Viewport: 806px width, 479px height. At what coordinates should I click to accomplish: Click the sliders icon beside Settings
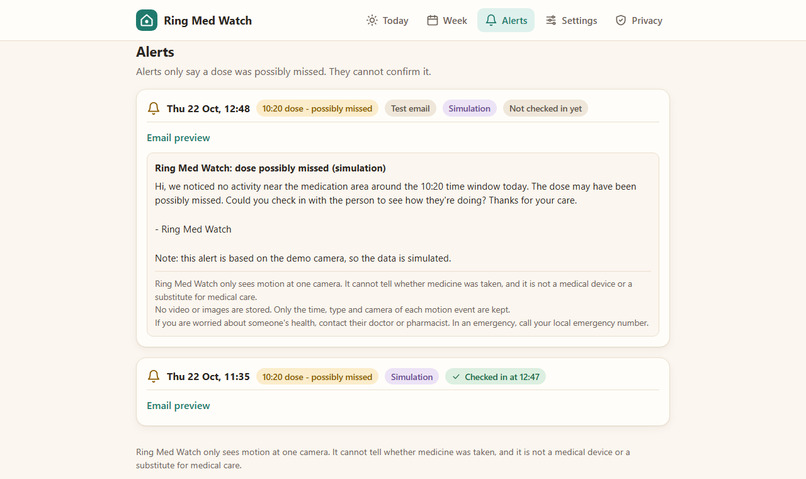tap(551, 21)
